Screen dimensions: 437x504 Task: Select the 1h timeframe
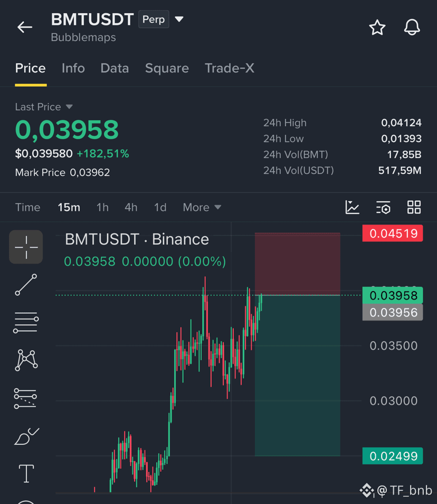[x=102, y=207]
